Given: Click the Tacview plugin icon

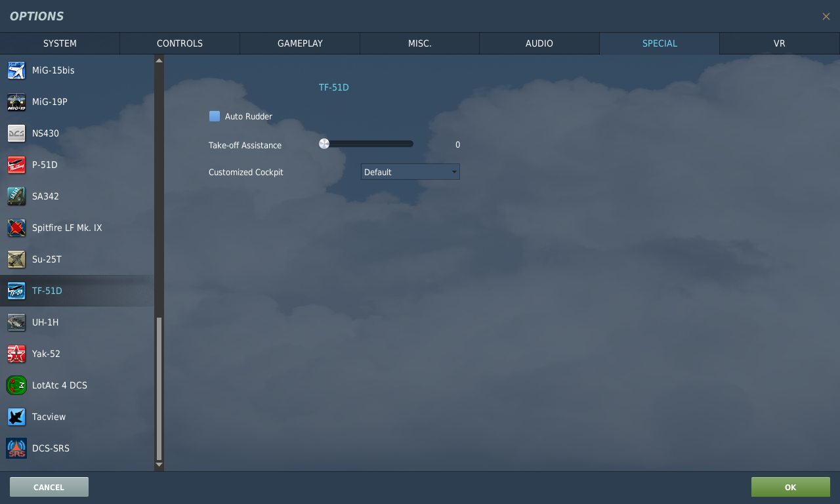Looking at the screenshot, I should tap(16, 417).
